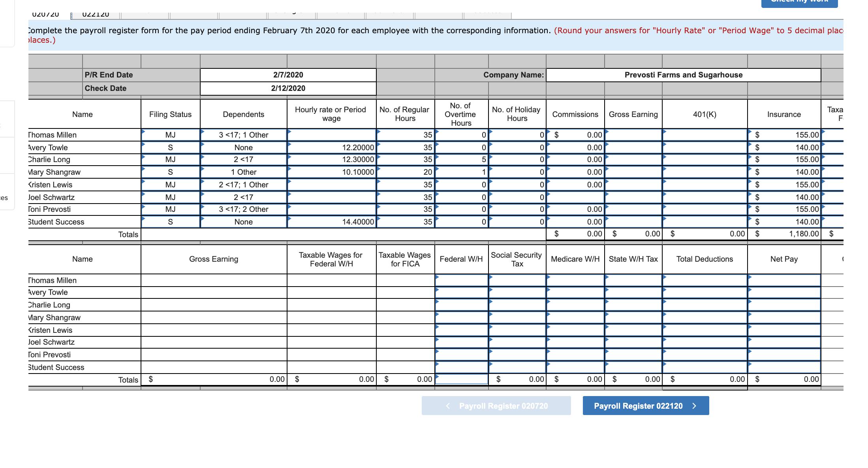Click the back chevron on Payroll Register 020720 button

pyautogui.click(x=447, y=406)
